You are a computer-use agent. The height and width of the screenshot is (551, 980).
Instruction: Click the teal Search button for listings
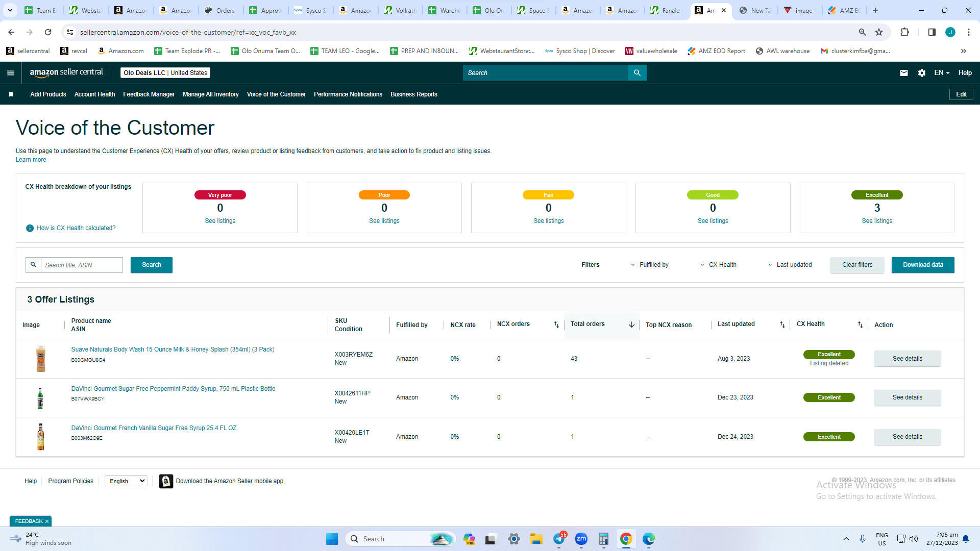pos(152,265)
